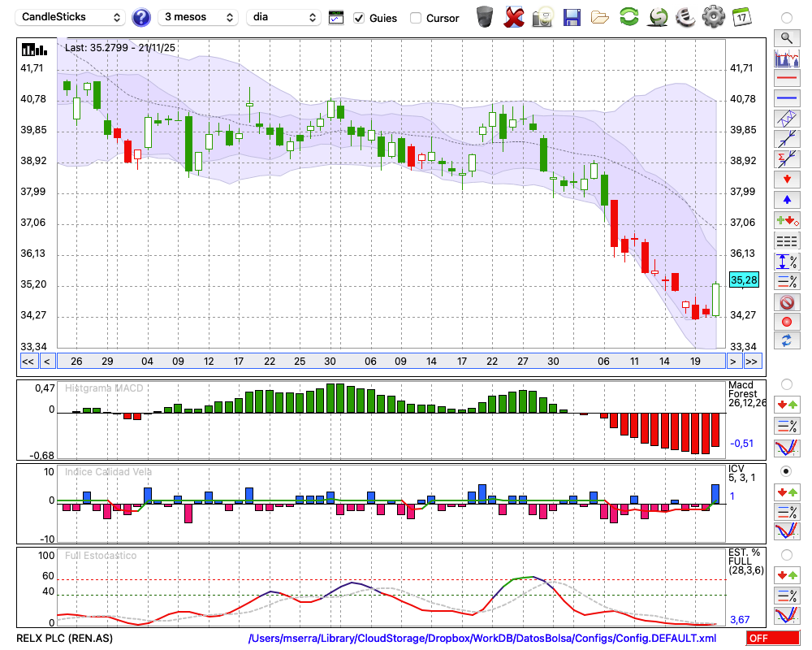This screenshot has height=650, width=812.
Task: Open ICV panel indicator curve icon
Action: [x=787, y=531]
